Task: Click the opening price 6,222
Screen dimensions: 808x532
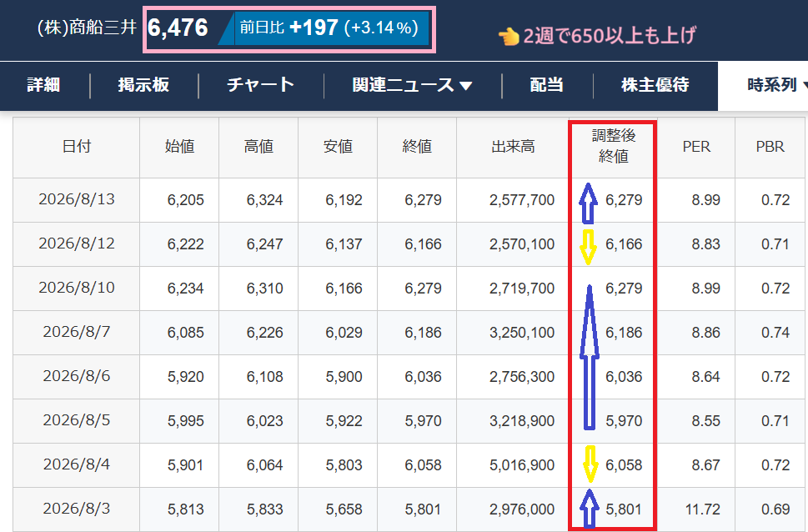Action: [x=185, y=244]
